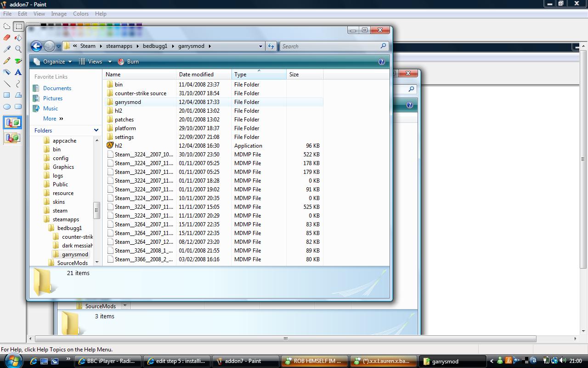Expand the path arrow after Steam

tap(101, 46)
